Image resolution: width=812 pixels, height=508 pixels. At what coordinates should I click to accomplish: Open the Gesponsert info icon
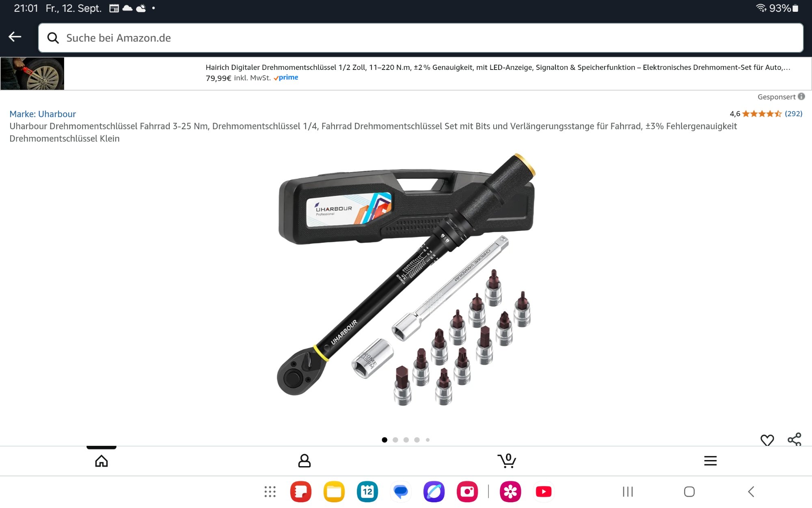pyautogui.click(x=801, y=96)
